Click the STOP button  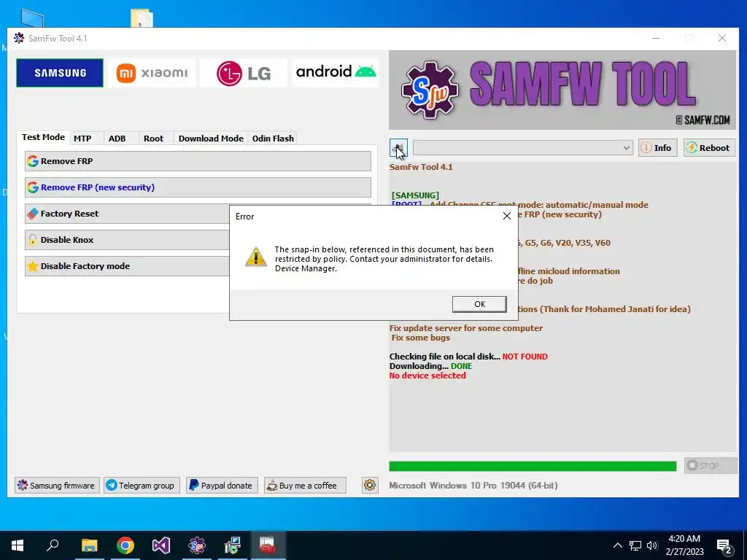pos(711,465)
